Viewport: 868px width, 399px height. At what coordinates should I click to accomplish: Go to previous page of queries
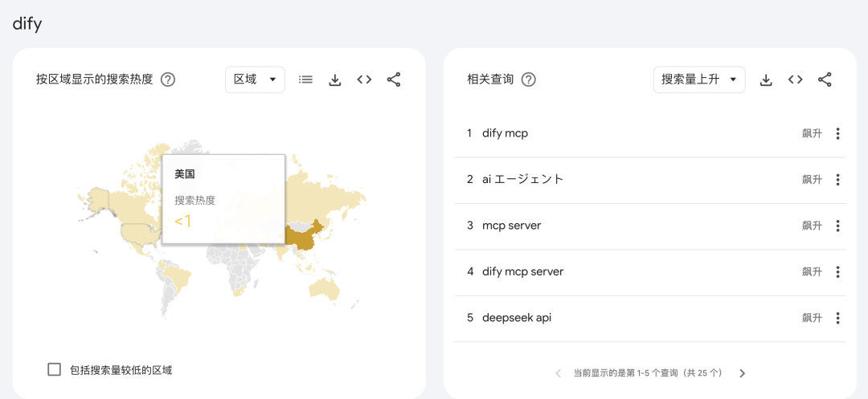(x=559, y=373)
